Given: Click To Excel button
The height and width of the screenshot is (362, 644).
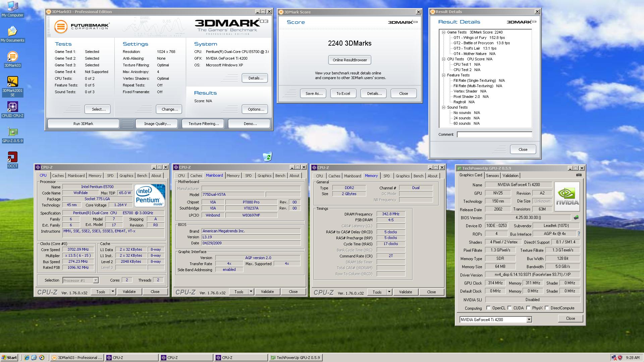Looking at the screenshot, I should click(343, 94).
